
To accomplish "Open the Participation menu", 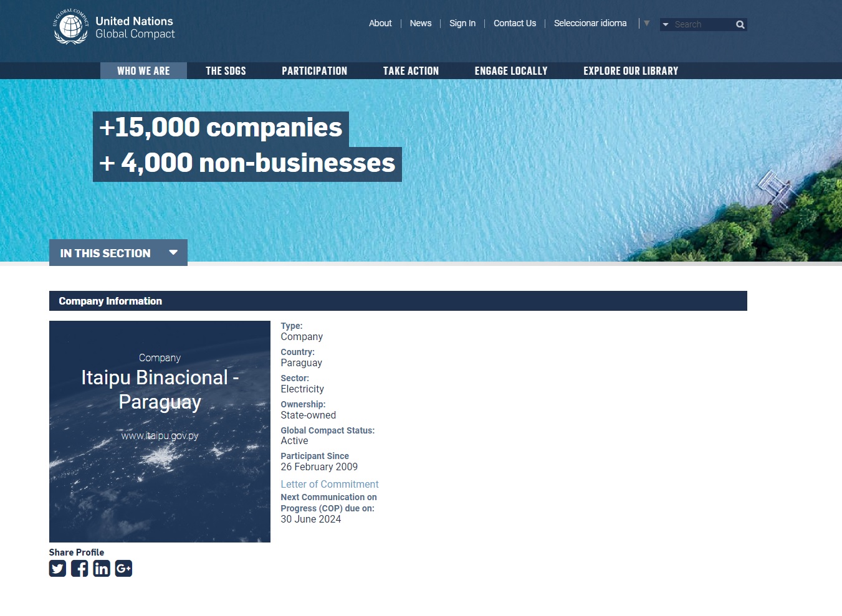I will pyautogui.click(x=315, y=71).
